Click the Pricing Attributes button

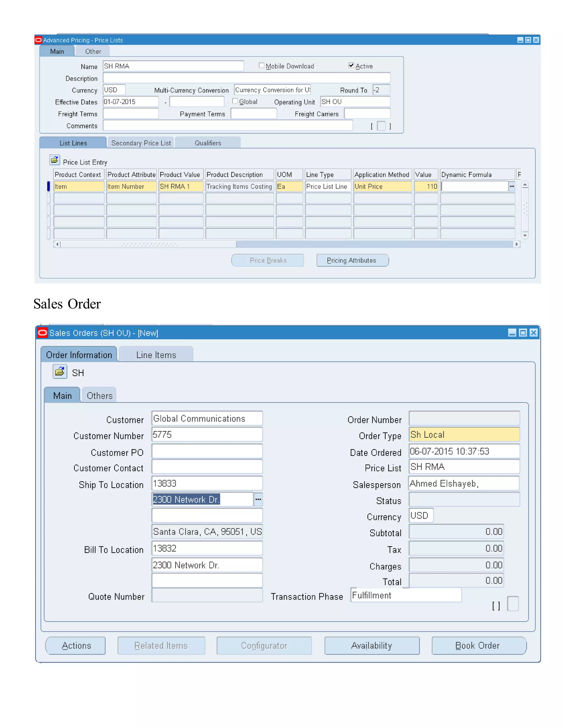352,260
